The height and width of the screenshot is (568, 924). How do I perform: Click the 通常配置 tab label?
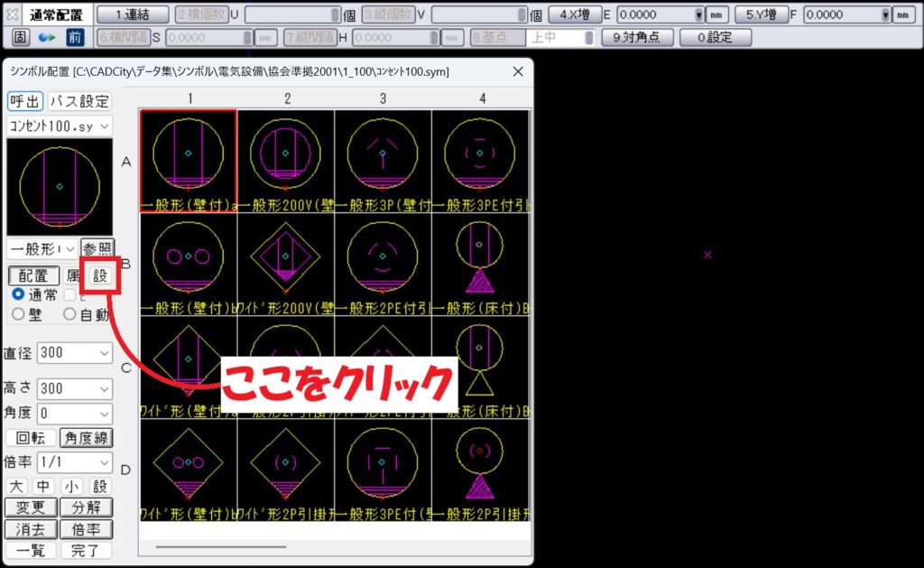click(x=57, y=14)
